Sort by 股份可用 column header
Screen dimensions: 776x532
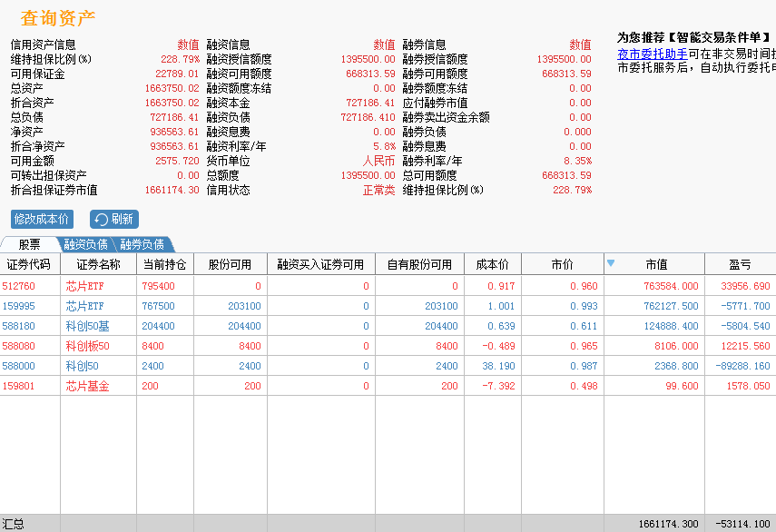pyautogui.click(x=231, y=264)
